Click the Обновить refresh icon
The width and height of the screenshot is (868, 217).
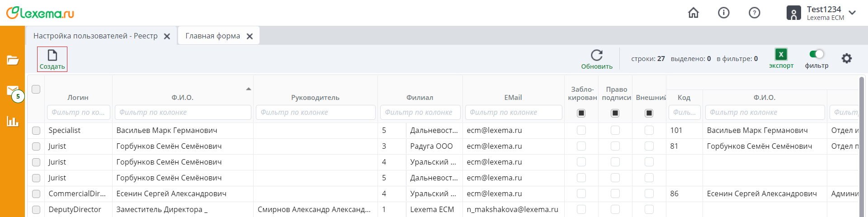[x=597, y=55]
